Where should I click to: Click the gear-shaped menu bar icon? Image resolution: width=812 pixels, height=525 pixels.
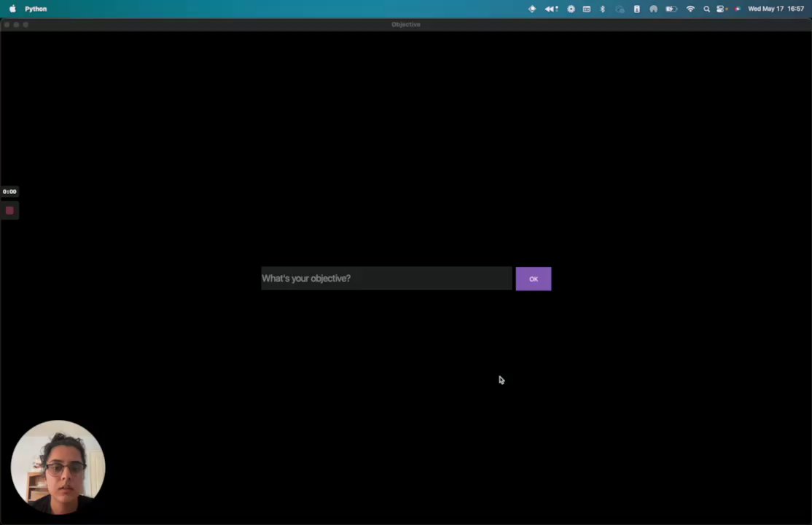571,9
